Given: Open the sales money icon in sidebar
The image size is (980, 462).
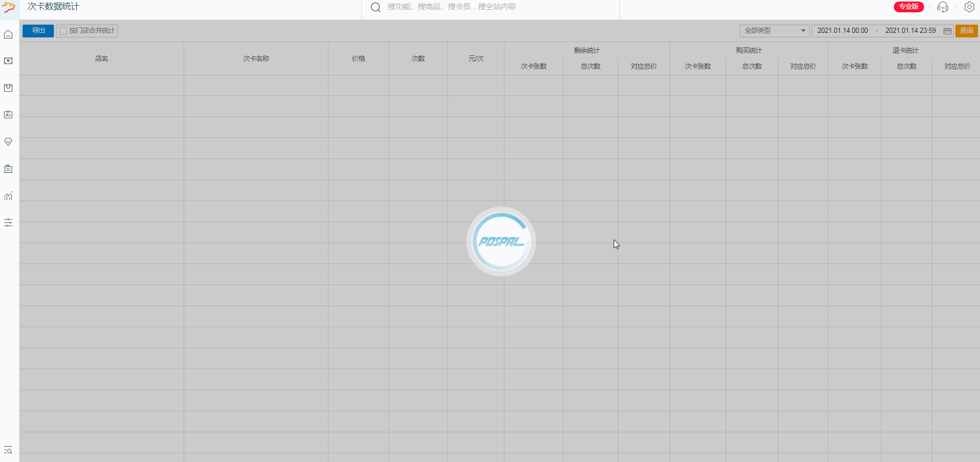Looking at the screenshot, I should pyautogui.click(x=8, y=61).
